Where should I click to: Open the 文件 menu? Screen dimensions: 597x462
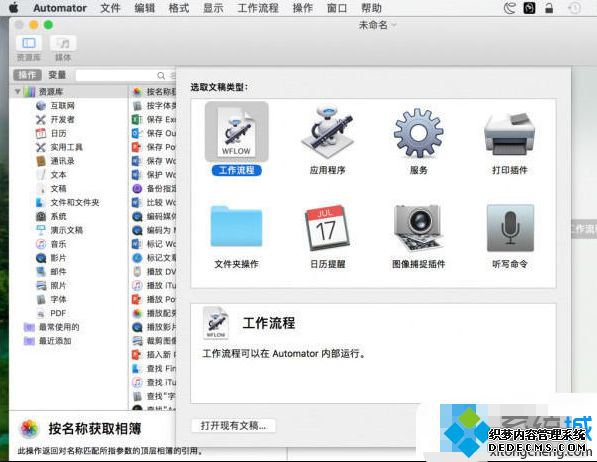pos(110,8)
